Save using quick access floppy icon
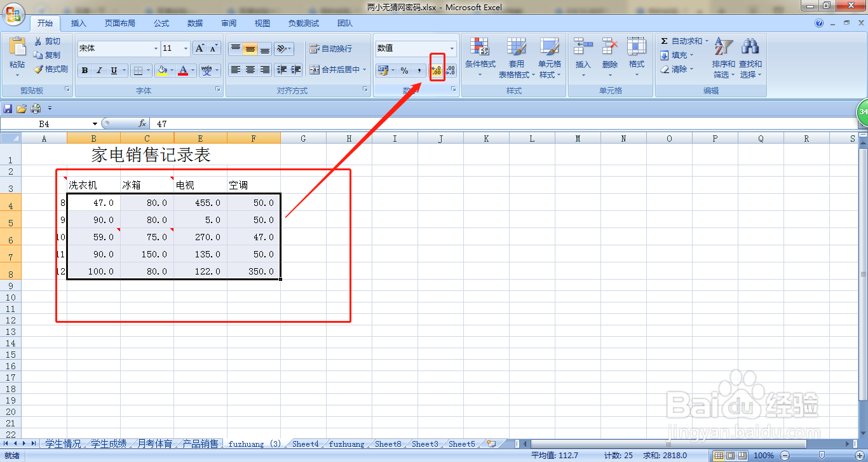Screen dimensions: 868x462 point(8,108)
